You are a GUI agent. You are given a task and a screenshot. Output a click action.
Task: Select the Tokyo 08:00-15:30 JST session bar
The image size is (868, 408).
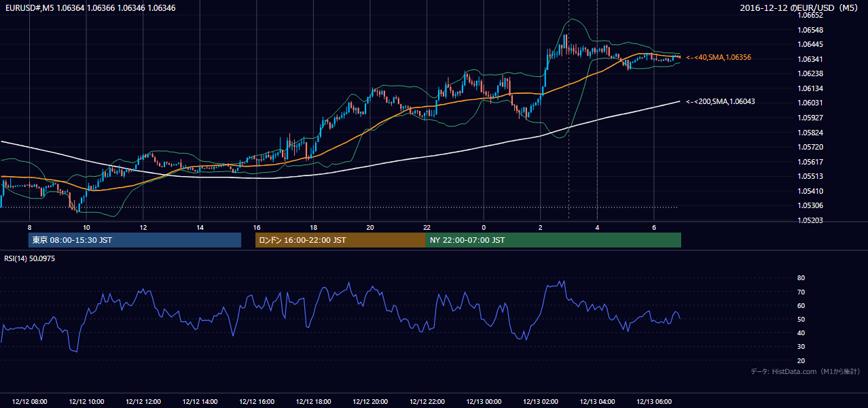(134, 240)
